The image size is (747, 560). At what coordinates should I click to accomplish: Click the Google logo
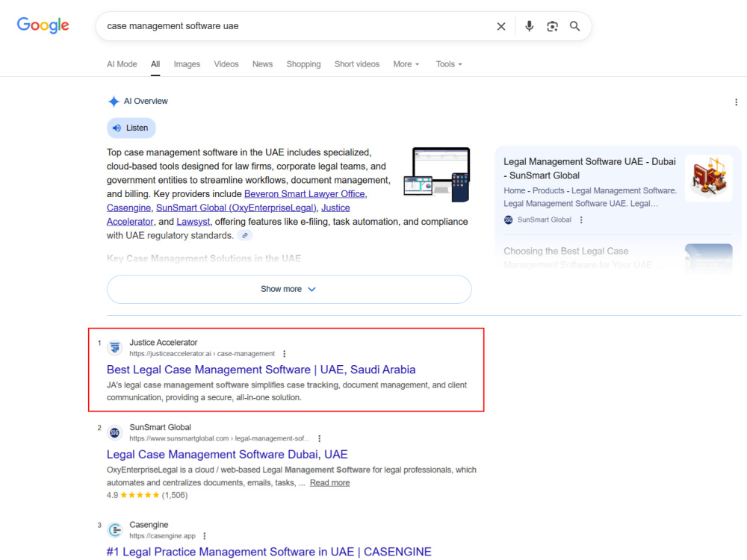point(43,25)
